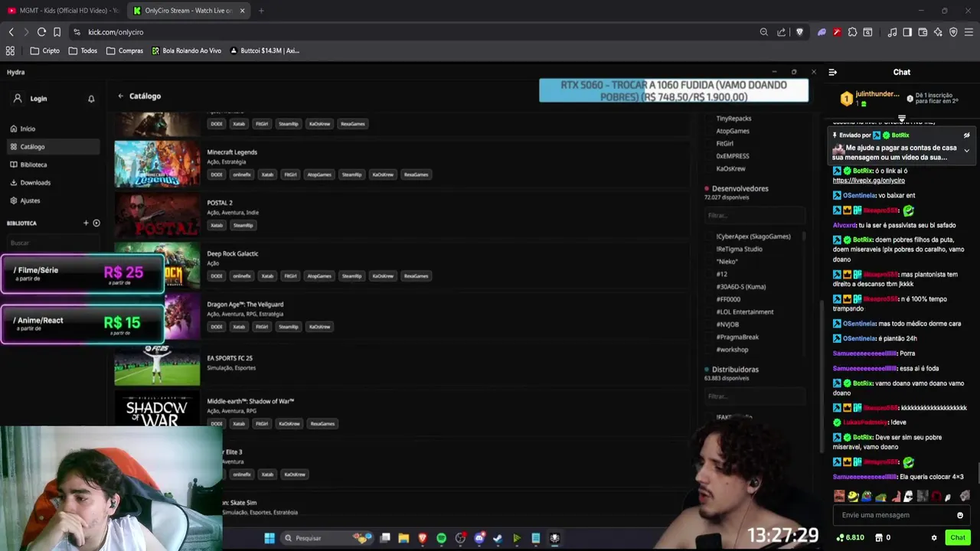Image resolution: width=980 pixels, height=551 pixels.
Task: Reload the Kick page in the browser
Action: [x=41, y=32]
